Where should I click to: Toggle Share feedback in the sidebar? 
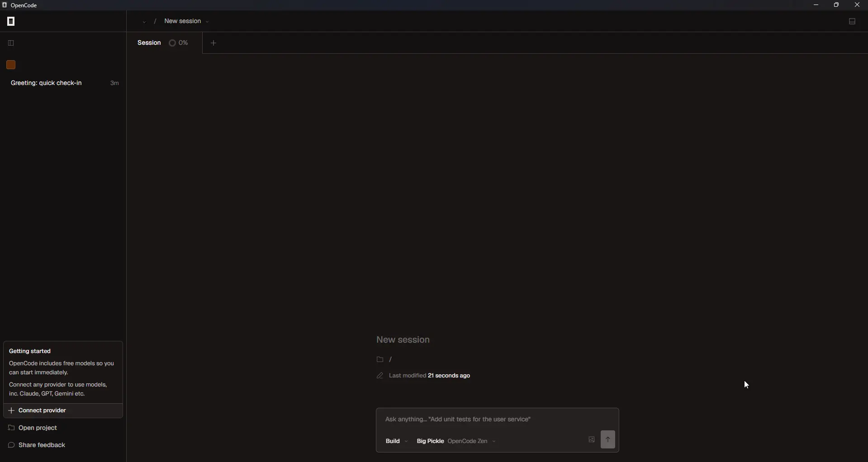coord(41,446)
